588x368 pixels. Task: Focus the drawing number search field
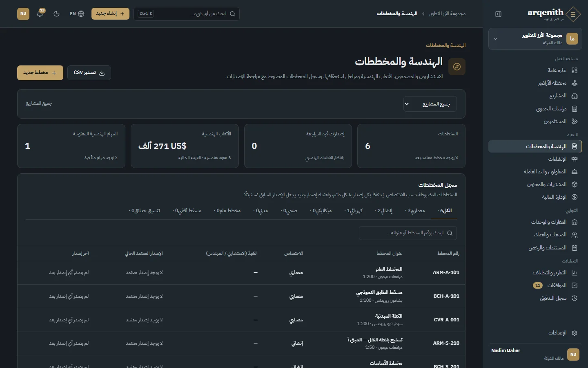coord(408,233)
